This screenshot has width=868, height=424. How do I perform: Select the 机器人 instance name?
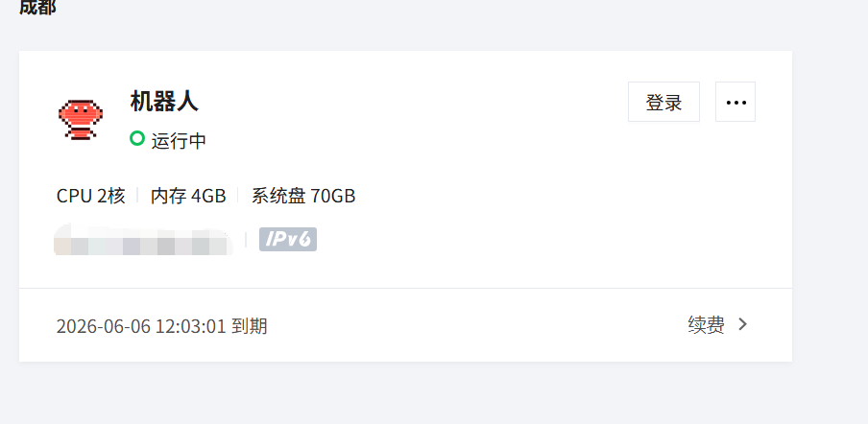pos(164,102)
